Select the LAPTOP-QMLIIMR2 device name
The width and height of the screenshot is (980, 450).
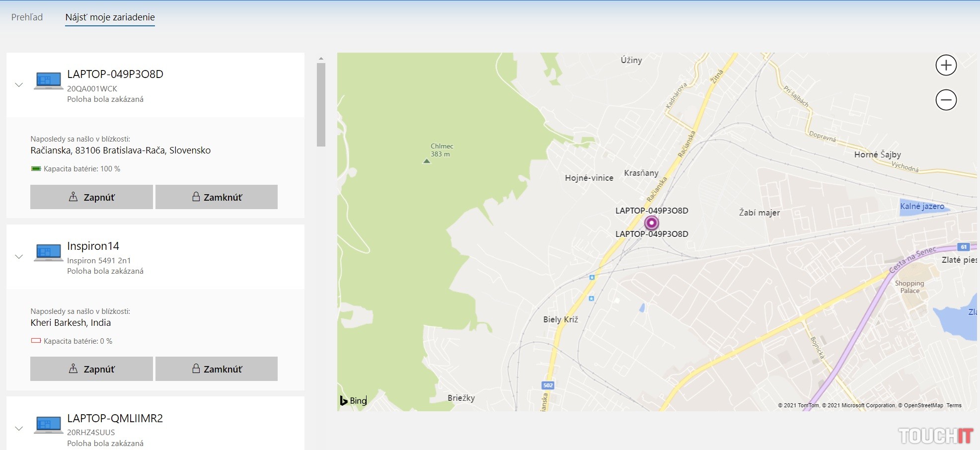[115, 418]
